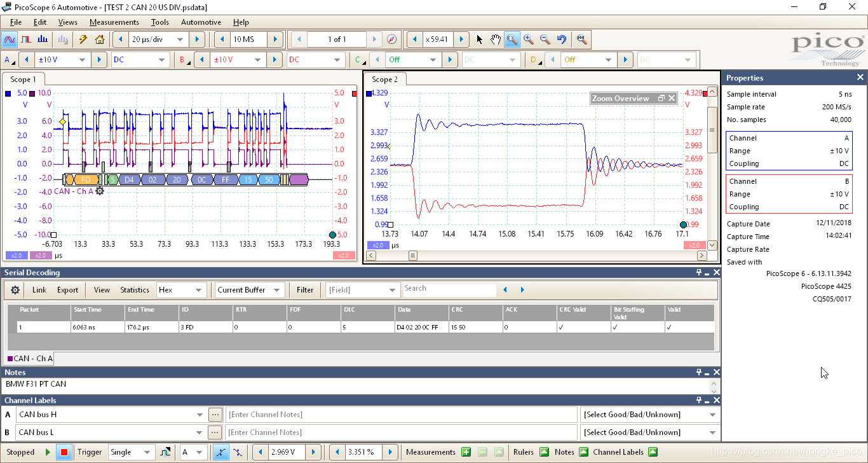Open channel D options button
The image size is (868, 463).
535,60
